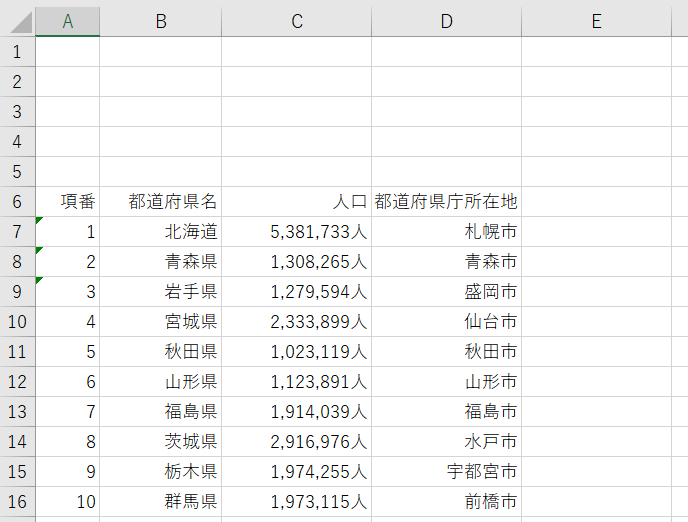Viewport: 688px width, 522px height.
Task: Select the 前橋市 cell
Action: coord(446,501)
